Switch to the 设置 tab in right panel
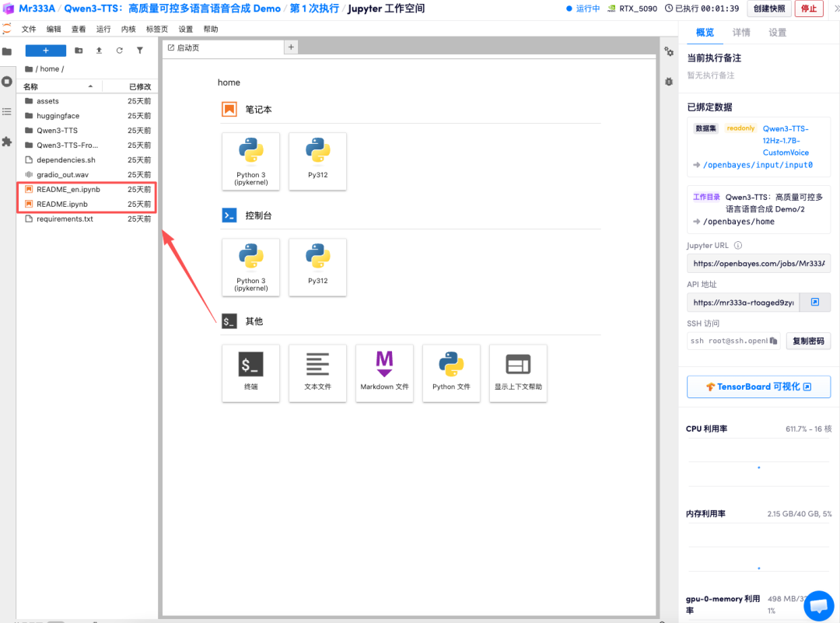Viewport: 840px width, 623px height. click(x=777, y=33)
